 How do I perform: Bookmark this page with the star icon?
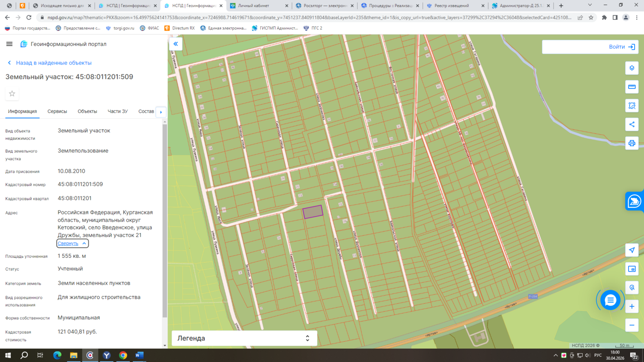pos(591,18)
